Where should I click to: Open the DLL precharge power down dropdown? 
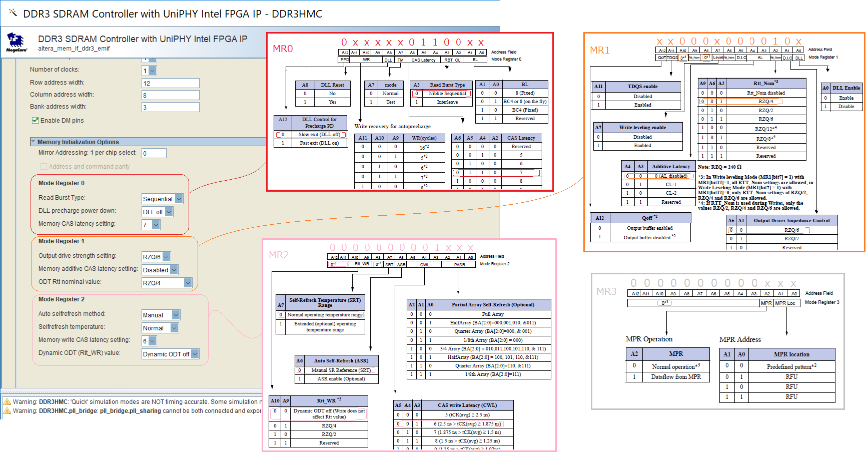tap(169, 212)
